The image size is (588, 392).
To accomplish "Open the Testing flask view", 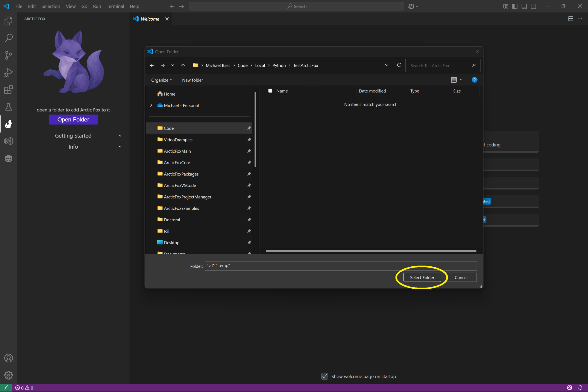I will [x=8, y=107].
